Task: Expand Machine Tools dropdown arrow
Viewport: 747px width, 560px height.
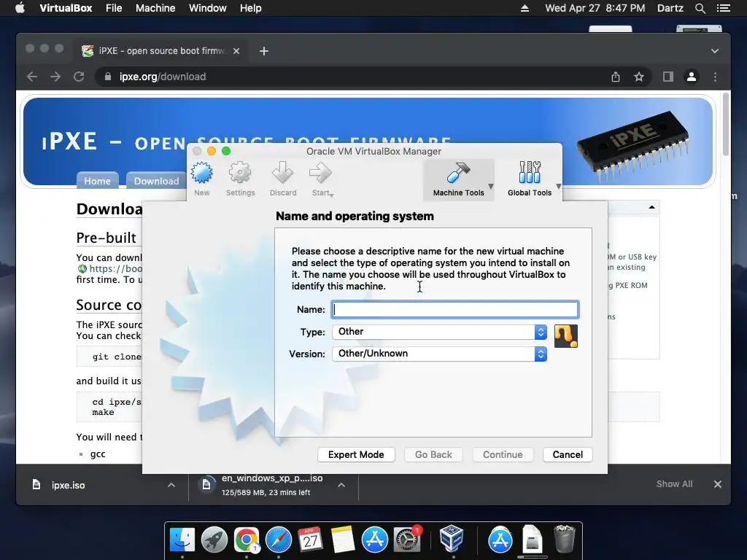Action: coord(491,186)
